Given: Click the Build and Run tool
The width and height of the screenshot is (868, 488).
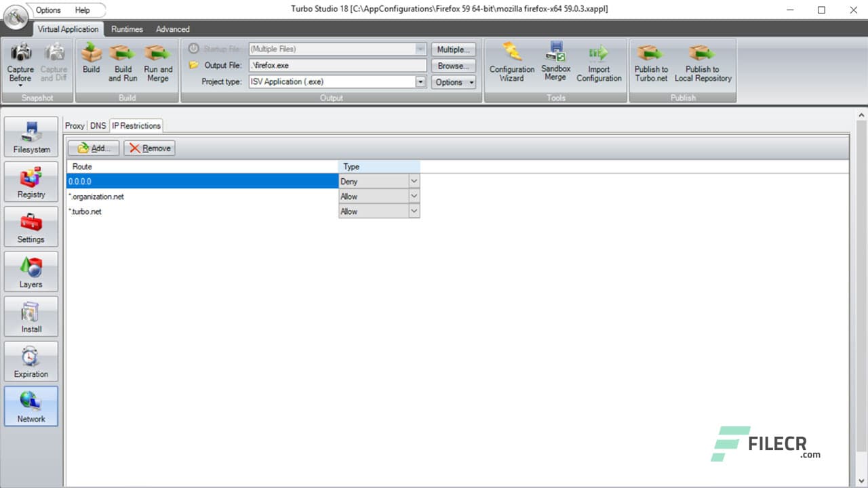Looking at the screenshot, I should point(122,63).
